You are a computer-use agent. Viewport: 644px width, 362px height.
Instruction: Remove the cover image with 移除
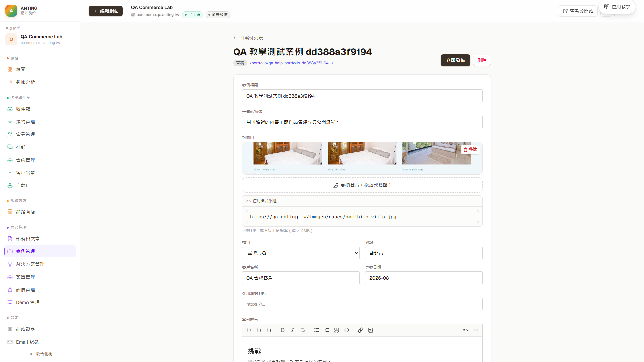[x=470, y=149]
